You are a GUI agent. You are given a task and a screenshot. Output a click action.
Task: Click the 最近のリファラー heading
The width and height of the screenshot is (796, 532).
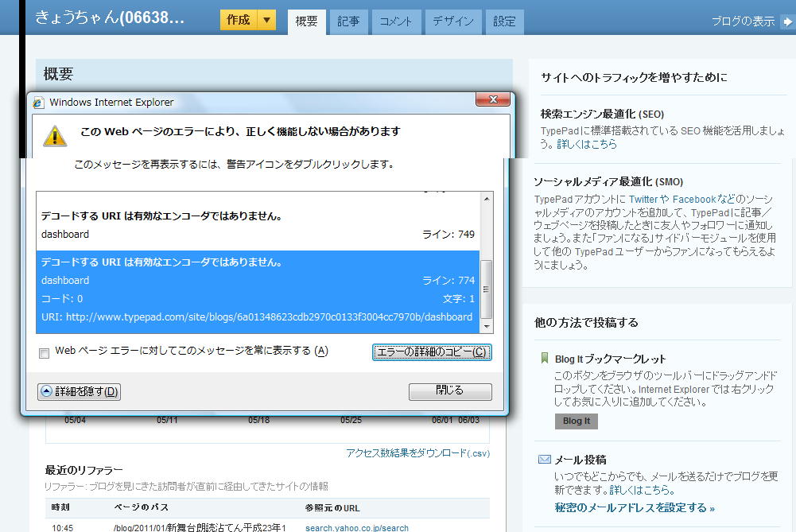[x=83, y=470]
